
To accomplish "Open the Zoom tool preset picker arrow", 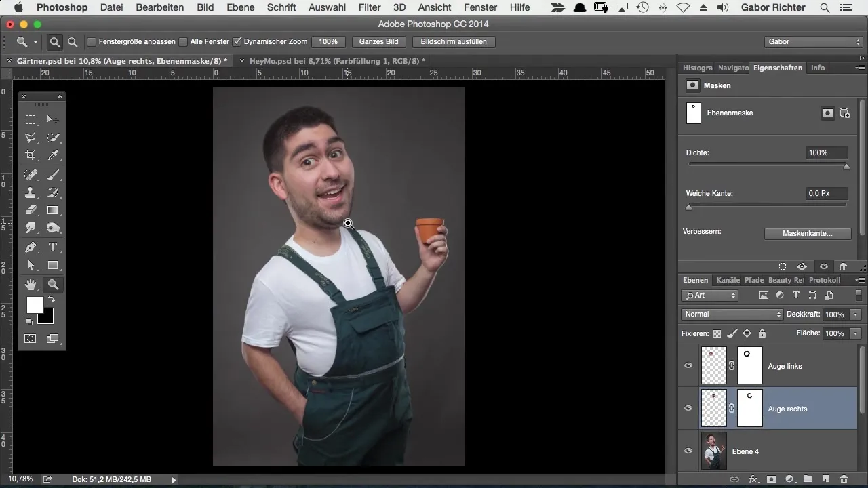I will (35, 42).
